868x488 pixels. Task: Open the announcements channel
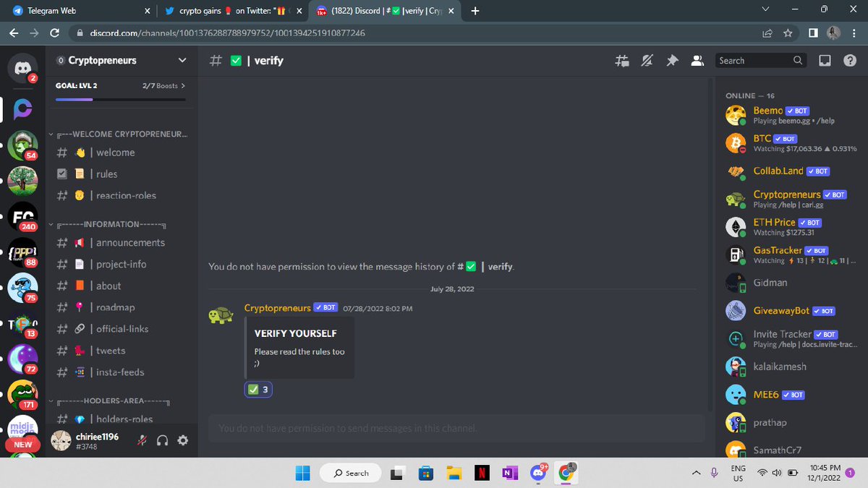click(x=122, y=243)
